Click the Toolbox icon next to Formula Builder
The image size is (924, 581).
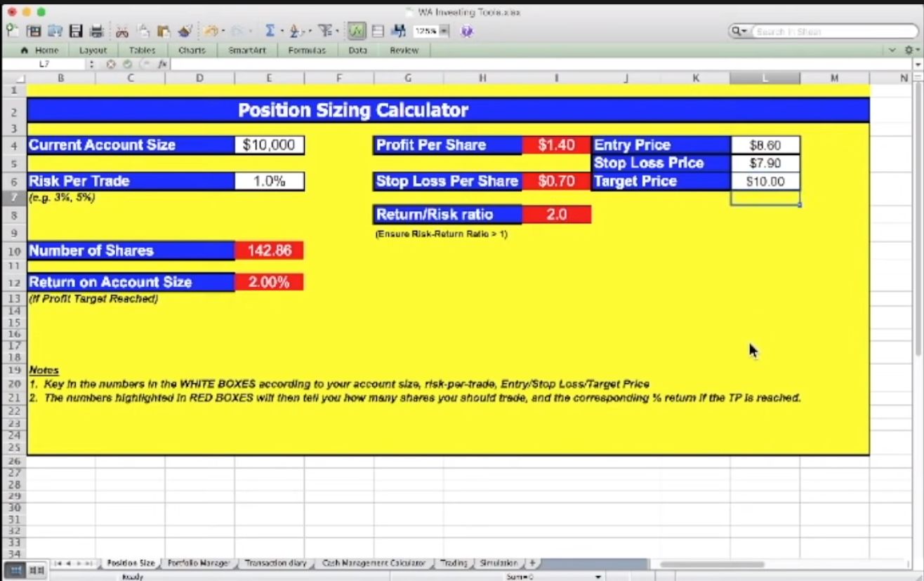(378, 31)
